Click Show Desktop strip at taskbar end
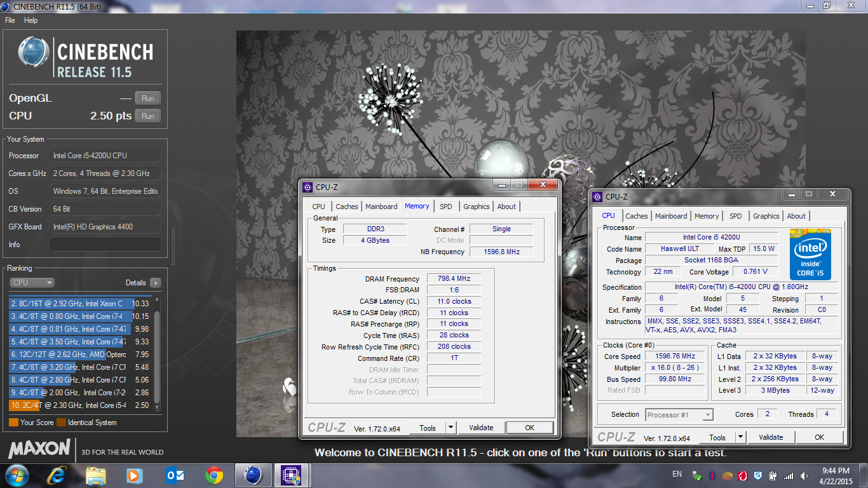 coord(863,475)
